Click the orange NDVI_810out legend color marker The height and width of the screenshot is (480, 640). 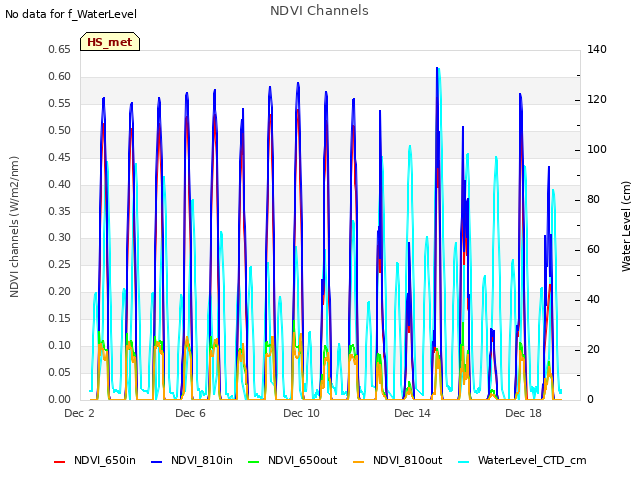point(359,462)
